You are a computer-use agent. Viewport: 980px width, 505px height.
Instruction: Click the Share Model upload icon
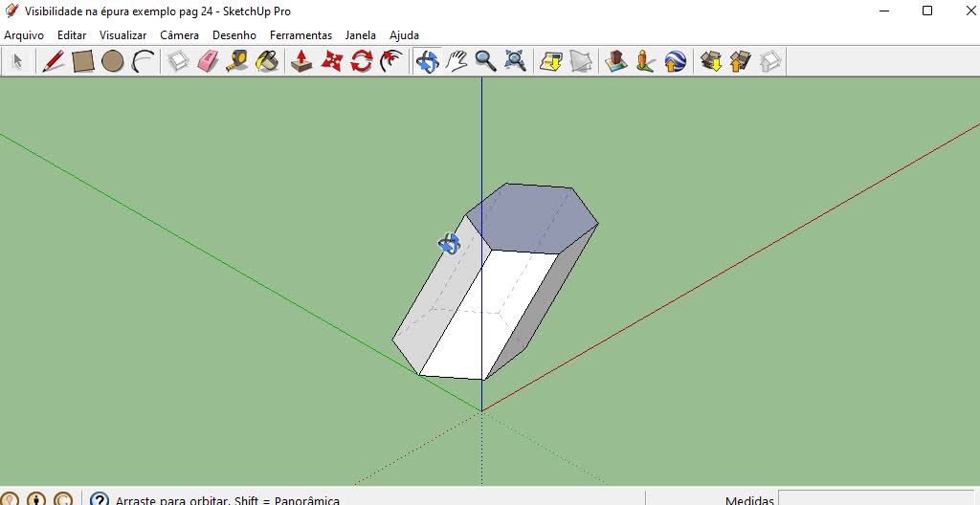(x=740, y=61)
